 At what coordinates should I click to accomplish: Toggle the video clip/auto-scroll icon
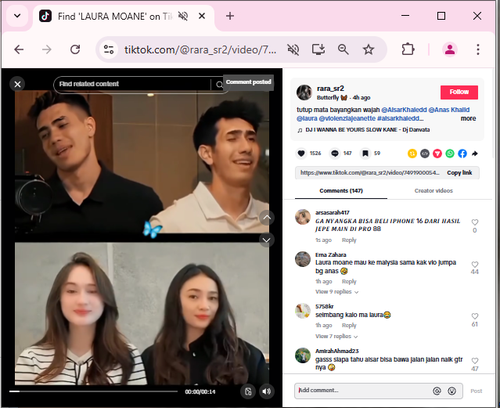tap(248, 391)
